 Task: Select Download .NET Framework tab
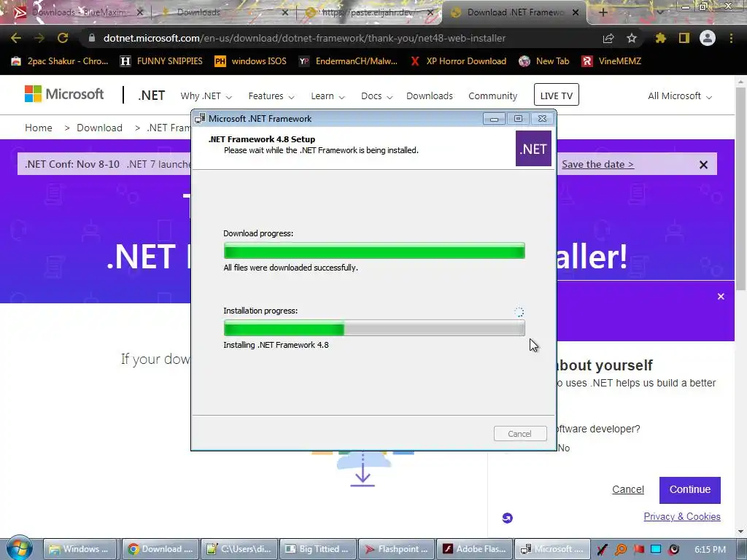click(515, 12)
